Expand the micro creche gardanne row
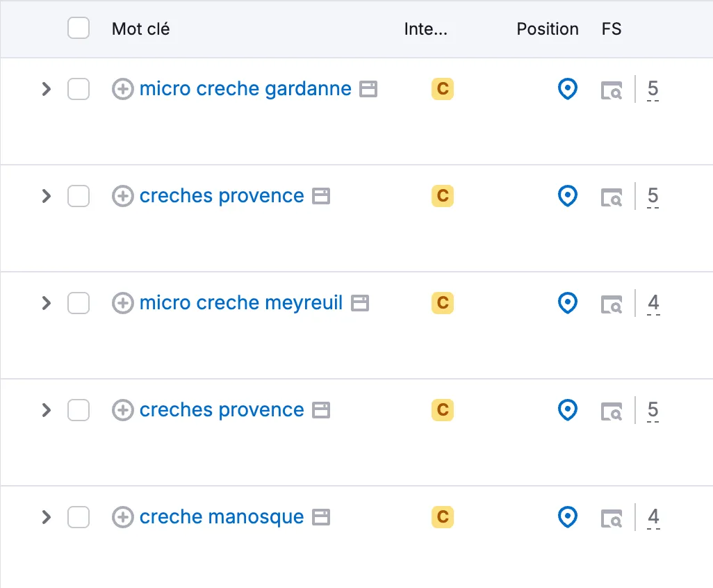Image resolution: width=713 pixels, height=588 pixels. pyautogui.click(x=46, y=89)
